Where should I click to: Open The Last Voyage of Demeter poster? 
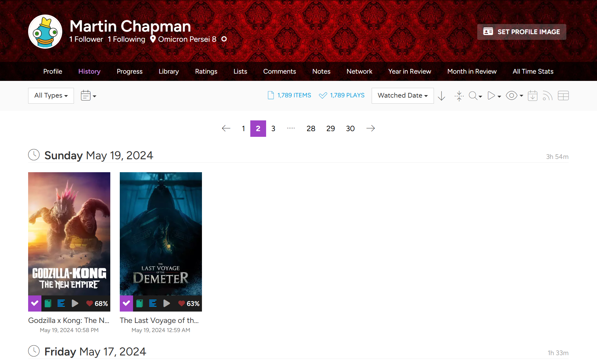click(x=161, y=234)
